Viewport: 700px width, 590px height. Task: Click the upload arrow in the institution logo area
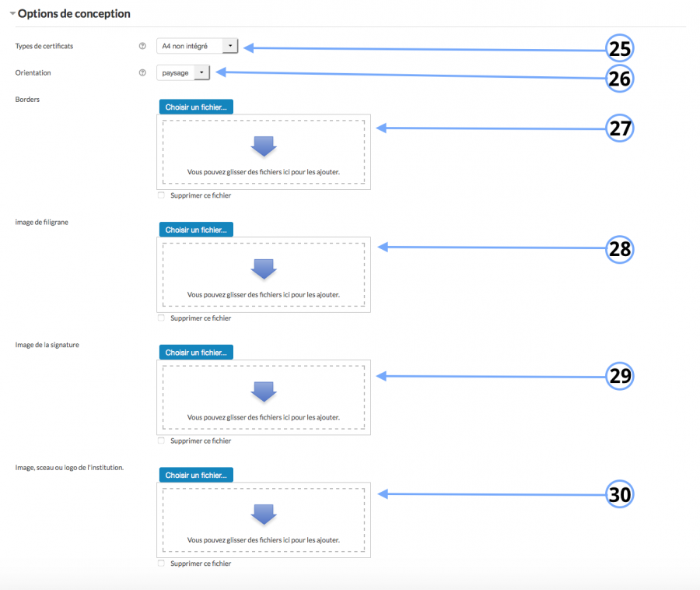click(x=264, y=514)
